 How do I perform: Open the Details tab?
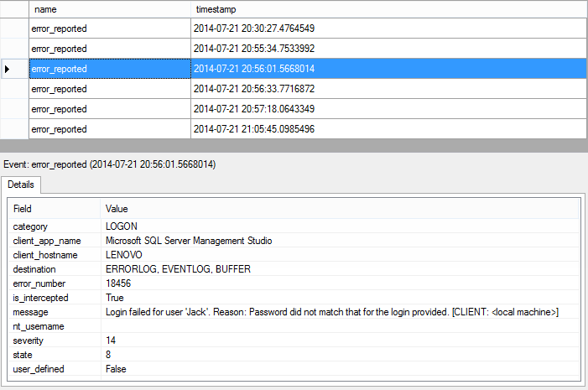pyautogui.click(x=22, y=185)
